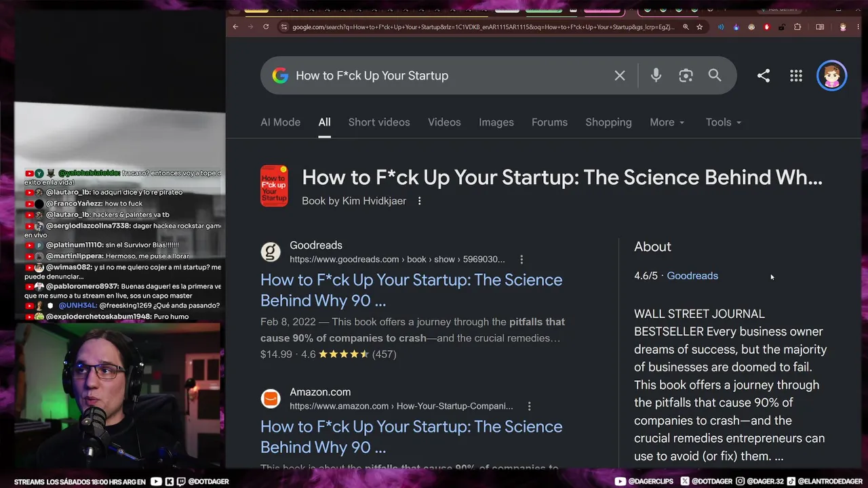Open the Amazon result title link

tap(411, 436)
